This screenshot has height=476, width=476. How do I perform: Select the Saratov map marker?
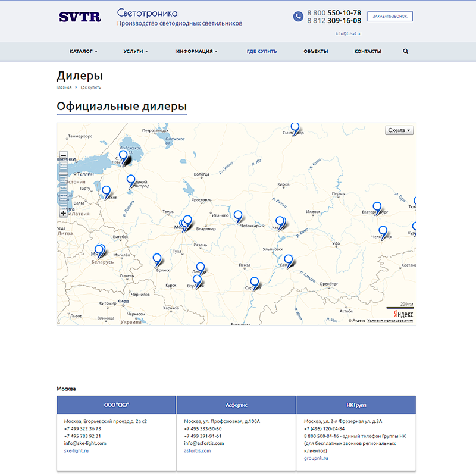(255, 284)
